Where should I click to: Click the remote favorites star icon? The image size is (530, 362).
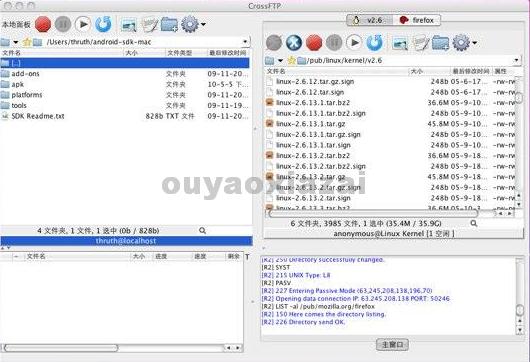click(291, 61)
